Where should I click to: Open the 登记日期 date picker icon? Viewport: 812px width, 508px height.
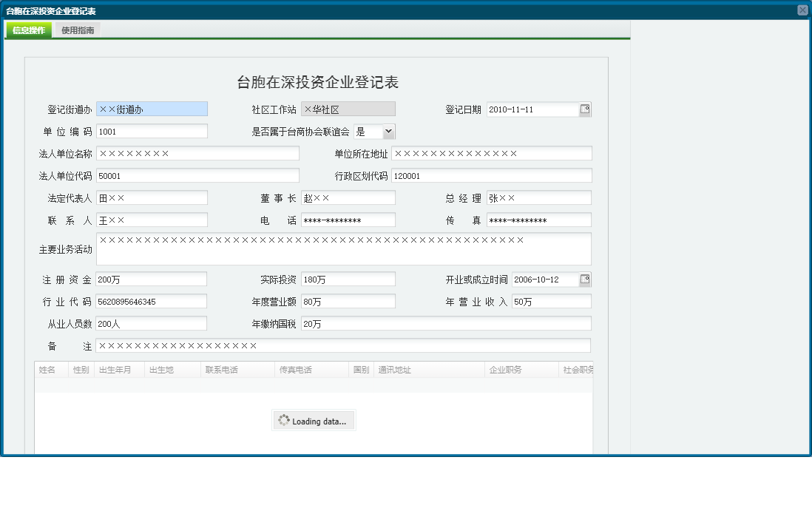[x=584, y=109]
